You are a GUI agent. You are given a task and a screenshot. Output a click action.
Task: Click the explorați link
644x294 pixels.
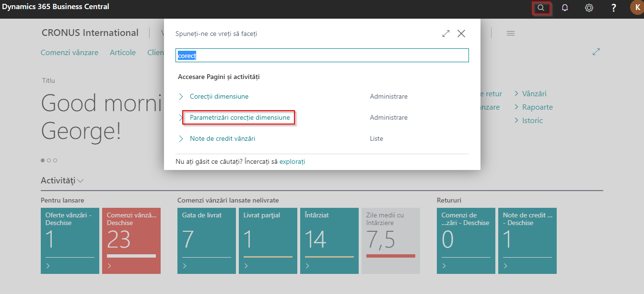292,162
